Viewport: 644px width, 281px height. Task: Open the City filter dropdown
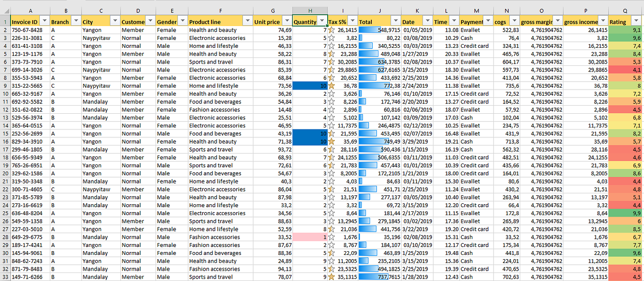click(x=115, y=21)
